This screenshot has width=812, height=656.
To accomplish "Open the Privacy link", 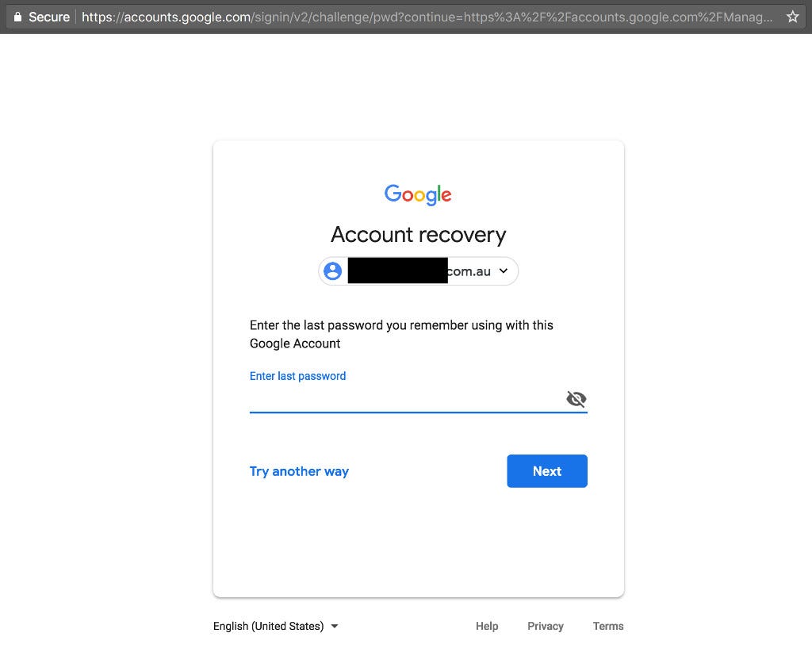I will pos(546,626).
